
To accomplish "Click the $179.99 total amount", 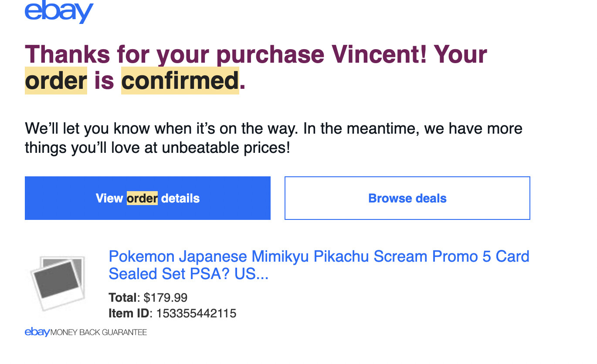I will click(166, 298).
